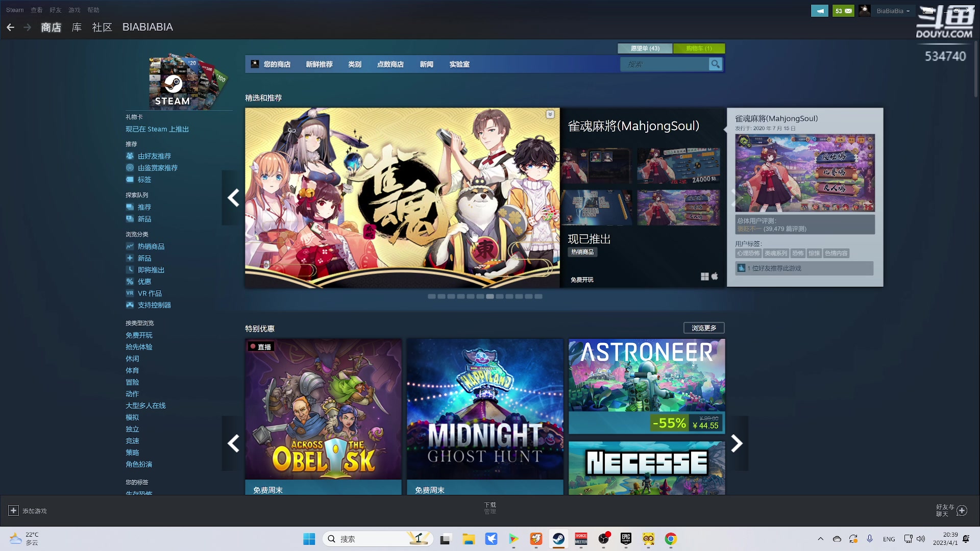This screenshot has width=980, height=551.
Task: Show hidden system tray icons
Action: [x=821, y=539]
